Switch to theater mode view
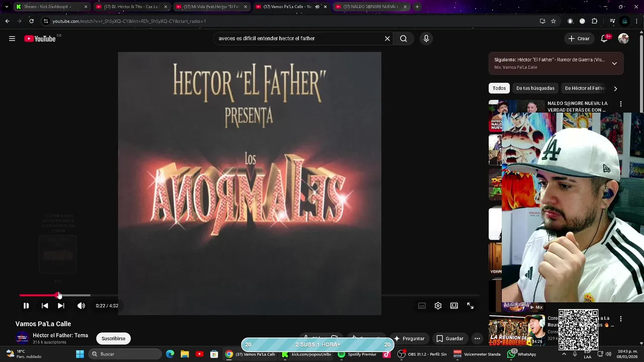This screenshot has width=644, height=362. (454, 306)
